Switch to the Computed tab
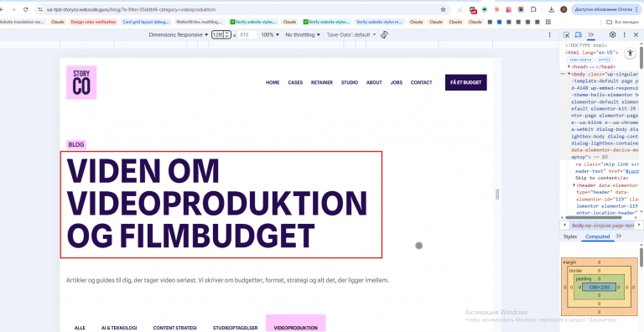Image resolution: width=644 pixels, height=332 pixels. coord(597,236)
